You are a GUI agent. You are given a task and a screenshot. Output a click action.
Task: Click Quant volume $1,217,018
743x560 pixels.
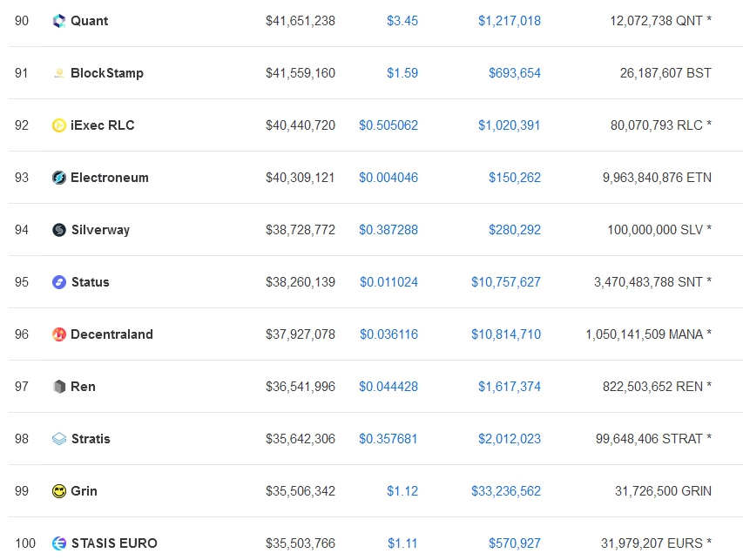(510, 21)
